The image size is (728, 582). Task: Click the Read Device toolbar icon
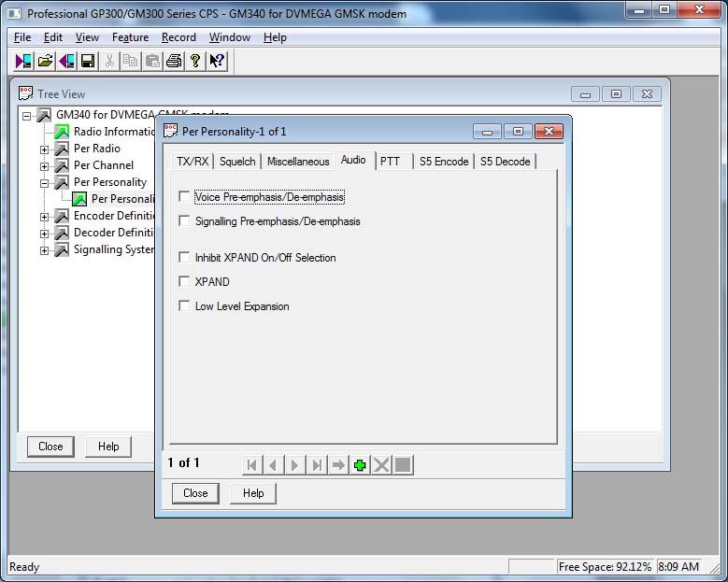[x=23, y=61]
